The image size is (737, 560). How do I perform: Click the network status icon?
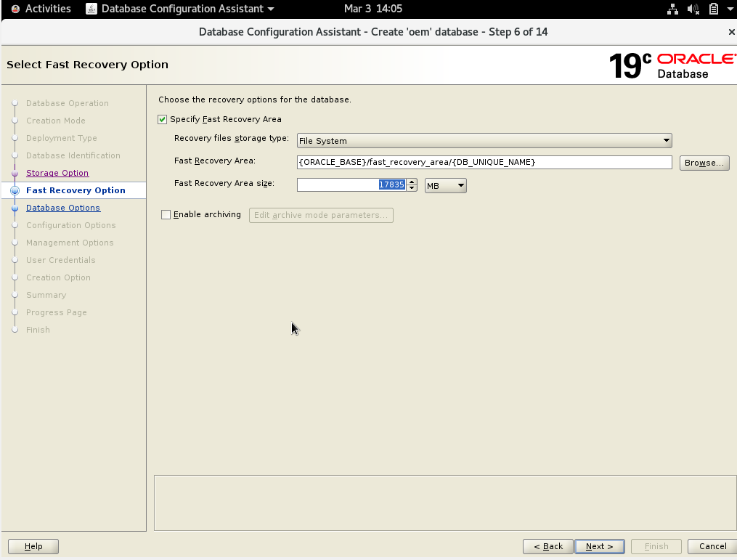[672, 9]
